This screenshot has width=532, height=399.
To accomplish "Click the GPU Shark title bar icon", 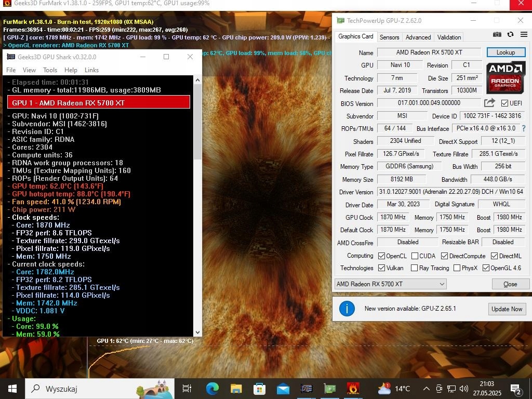I will (x=11, y=57).
